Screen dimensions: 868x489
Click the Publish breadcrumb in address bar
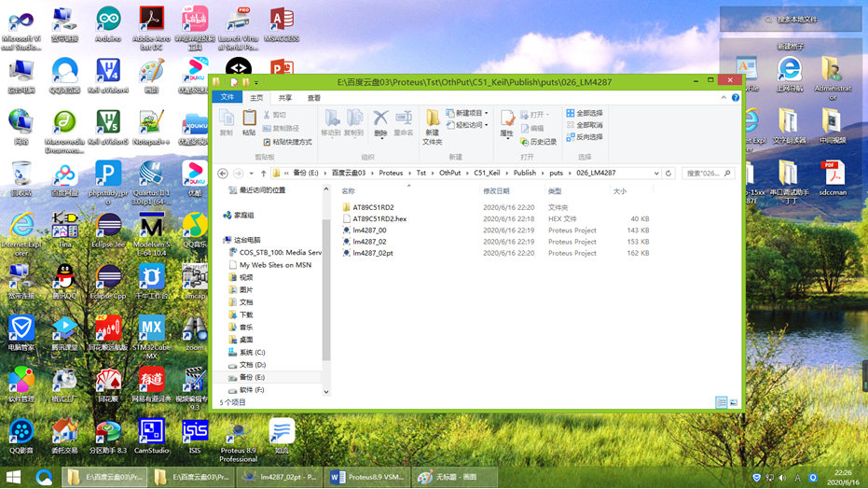coord(524,173)
